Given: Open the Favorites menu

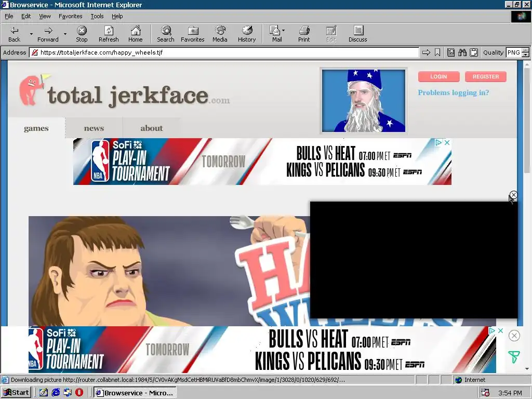Looking at the screenshot, I should tap(70, 16).
